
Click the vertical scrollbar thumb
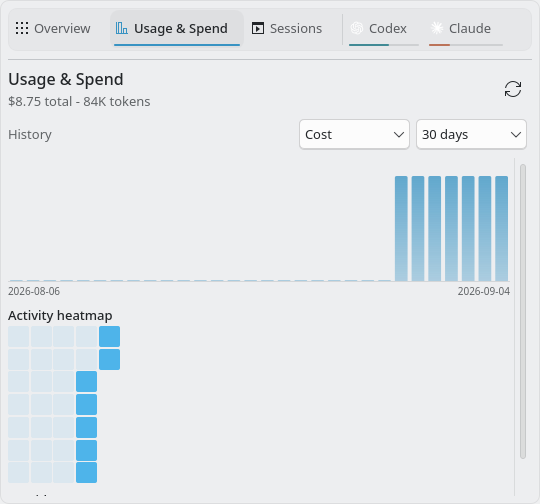click(x=523, y=311)
